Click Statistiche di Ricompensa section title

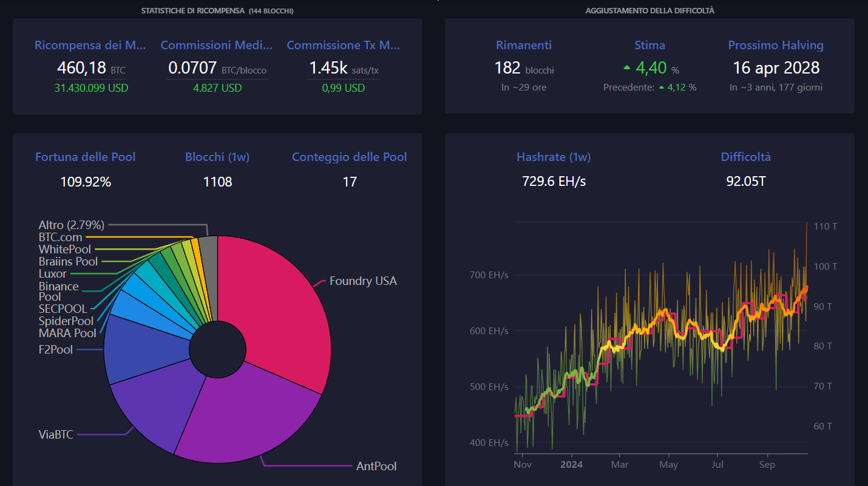[217, 11]
